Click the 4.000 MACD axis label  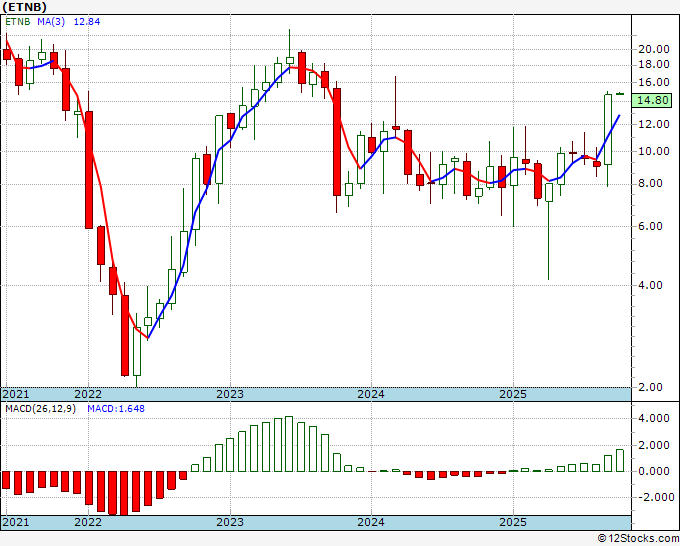click(x=654, y=418)
